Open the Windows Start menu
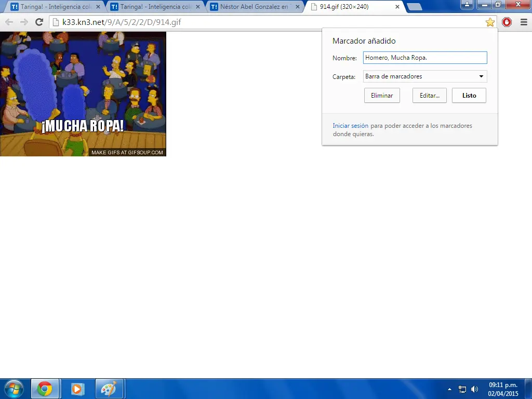The image size is (532, 399). [x=13, y=389]
